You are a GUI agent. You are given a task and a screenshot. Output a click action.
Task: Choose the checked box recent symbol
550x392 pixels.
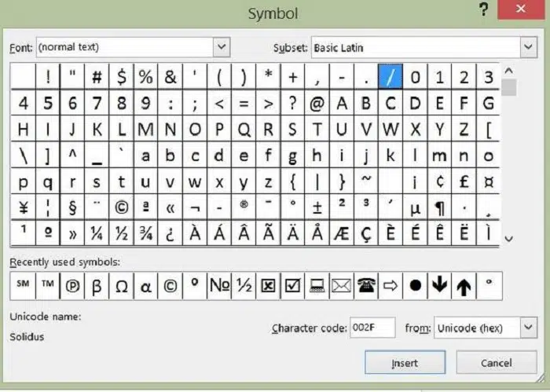pyautogui.click(x=293, y=286)
